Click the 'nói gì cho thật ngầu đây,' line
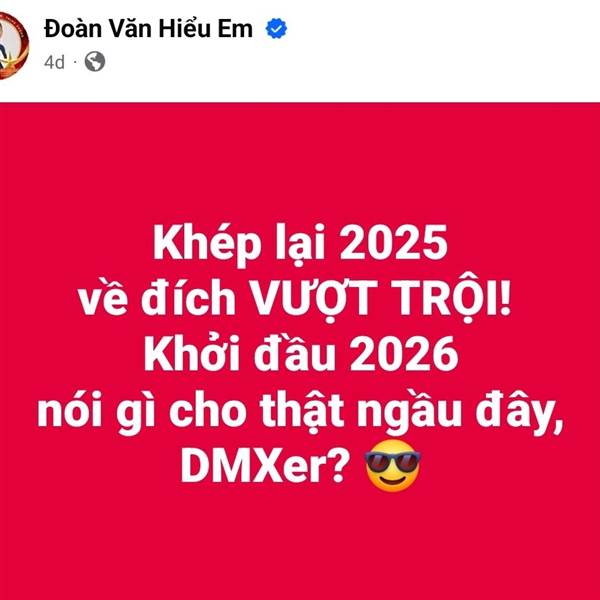Viewport: 600px width, 600px height. [300, 412]
